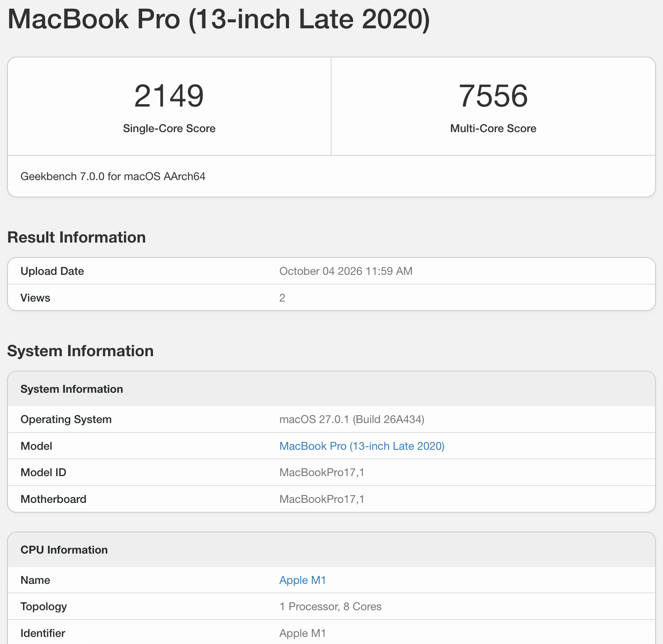Screen dimensions: 663x644
Task: Select the Geekbench 7.0.0 for macOS AArch64 text
Action: pos(113,176)
